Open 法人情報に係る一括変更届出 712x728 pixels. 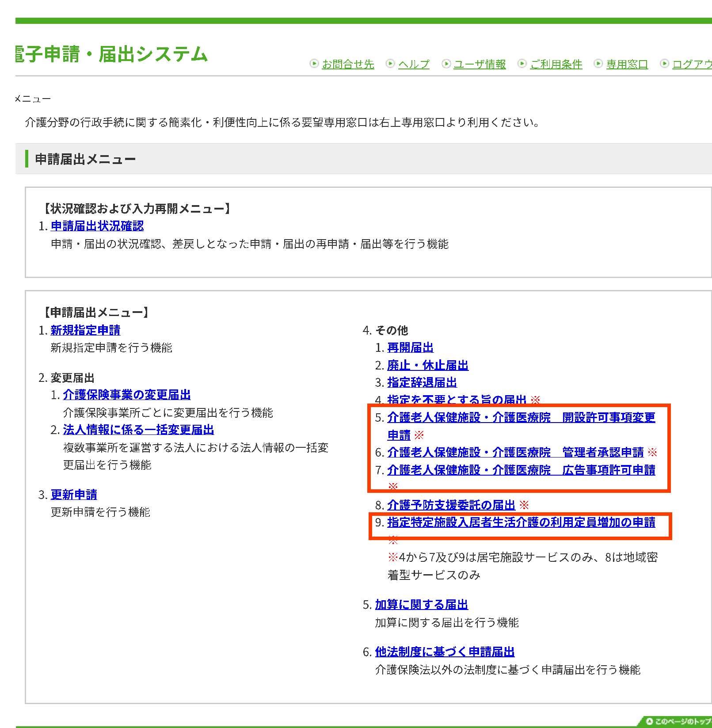tap(139, 430)
